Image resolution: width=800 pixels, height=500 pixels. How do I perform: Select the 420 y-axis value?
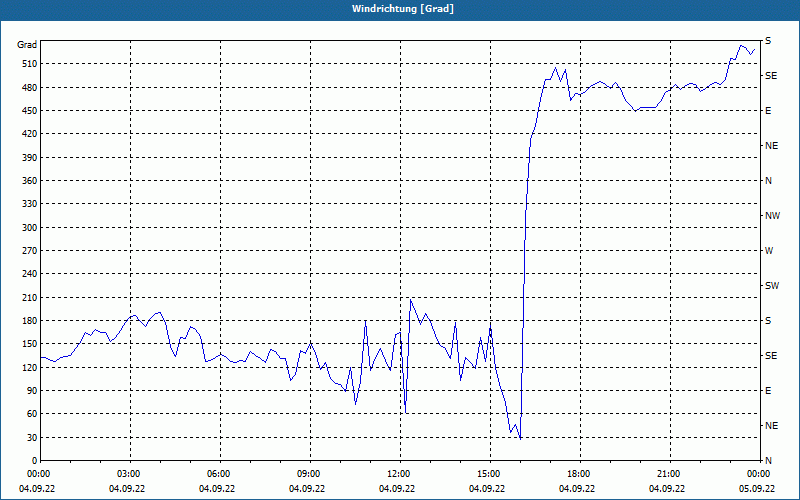[x=30, y=134]
